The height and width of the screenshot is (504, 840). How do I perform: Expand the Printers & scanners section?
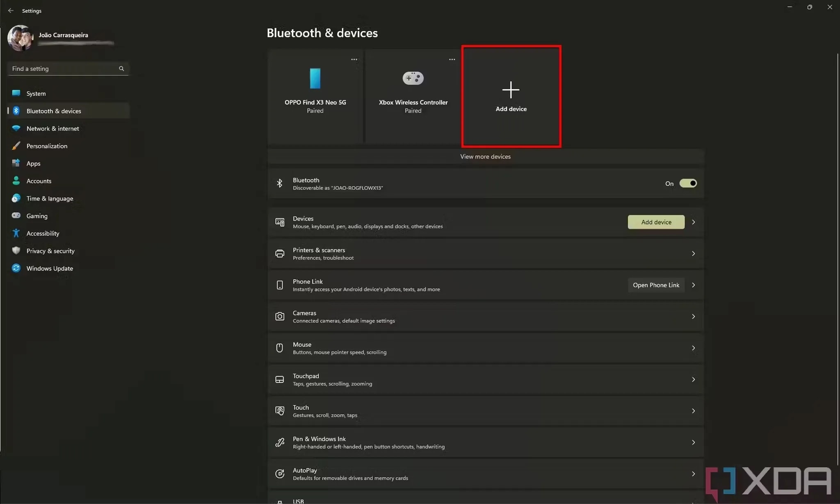694,253
